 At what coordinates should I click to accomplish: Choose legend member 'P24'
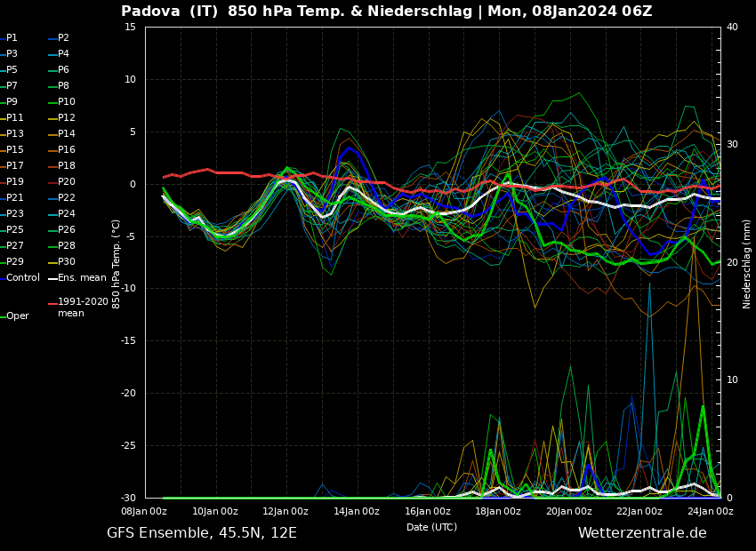[67, 213]
